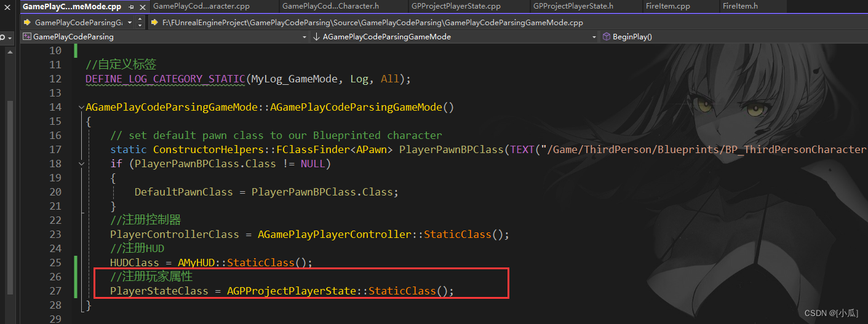Click the down arrow icon before AGamePlayCodeParsingGameMode
The image size is (868, 324).
[x=316, y=37]
